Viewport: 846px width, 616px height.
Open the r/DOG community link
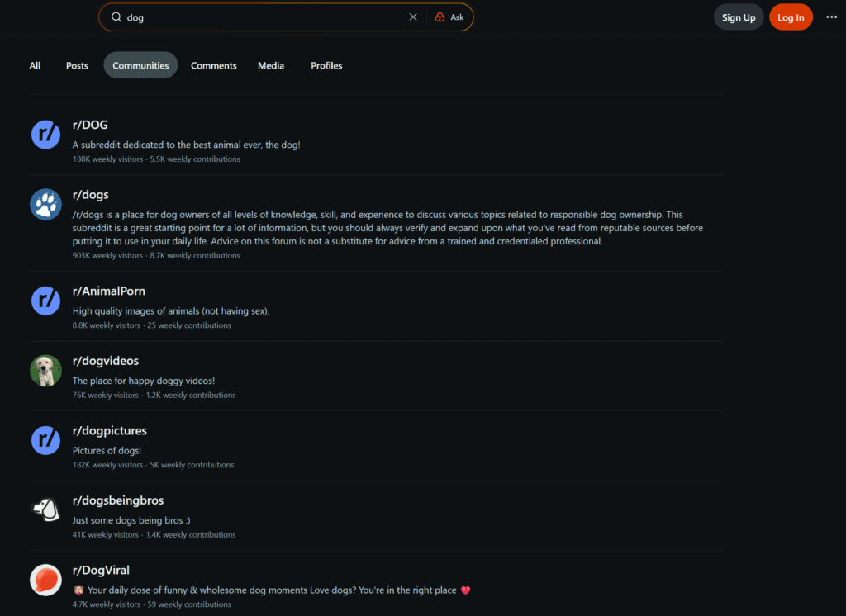pos(90,125)
